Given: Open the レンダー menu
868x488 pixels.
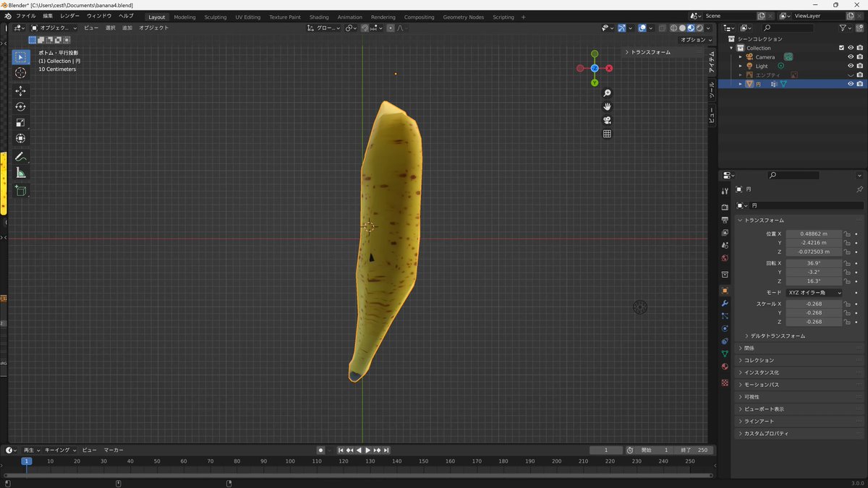Looking at the screenshot, I should [x=70, y=16].
